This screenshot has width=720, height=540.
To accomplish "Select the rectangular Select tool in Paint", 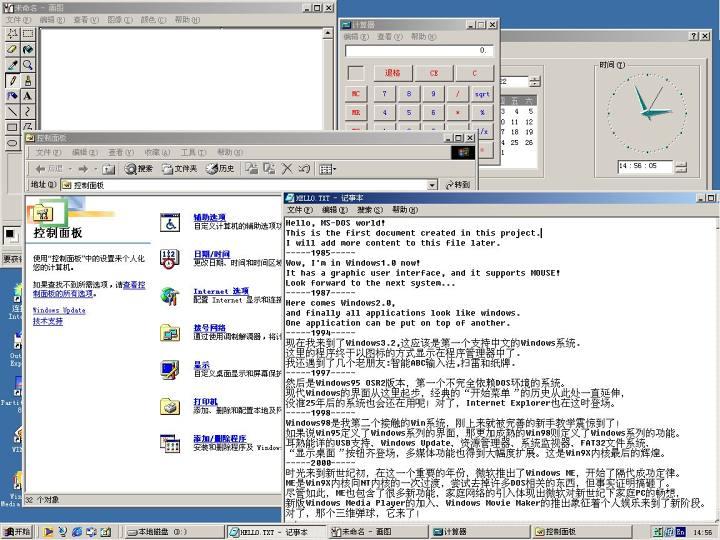I will click(x=28, y=34).
